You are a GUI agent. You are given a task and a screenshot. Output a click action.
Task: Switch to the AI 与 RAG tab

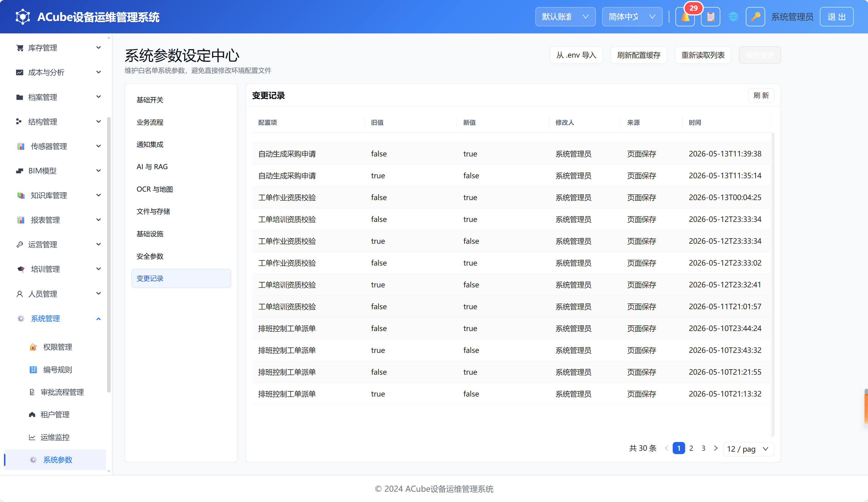coord(181,167)
